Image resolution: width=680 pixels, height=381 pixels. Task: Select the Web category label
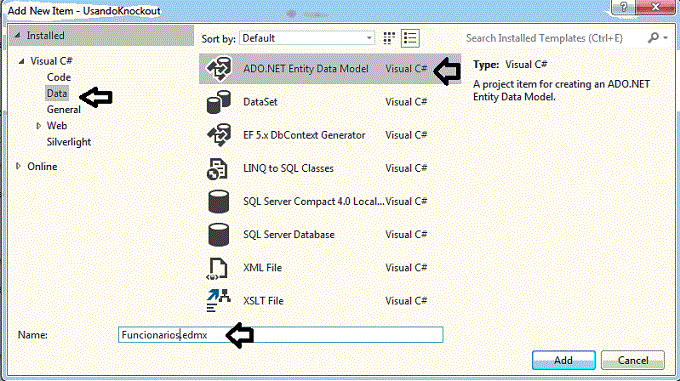[x=57, y=126]
